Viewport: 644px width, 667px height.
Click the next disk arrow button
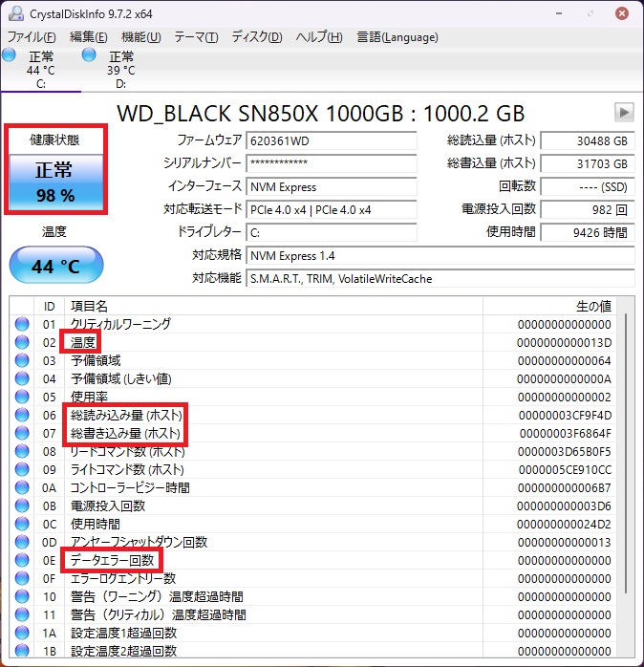point(624,113)
